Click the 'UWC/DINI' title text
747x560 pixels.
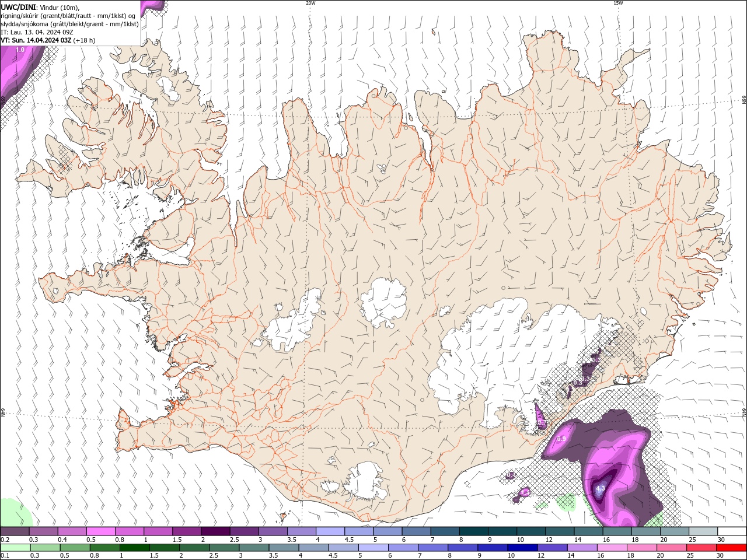pos(18,7)
